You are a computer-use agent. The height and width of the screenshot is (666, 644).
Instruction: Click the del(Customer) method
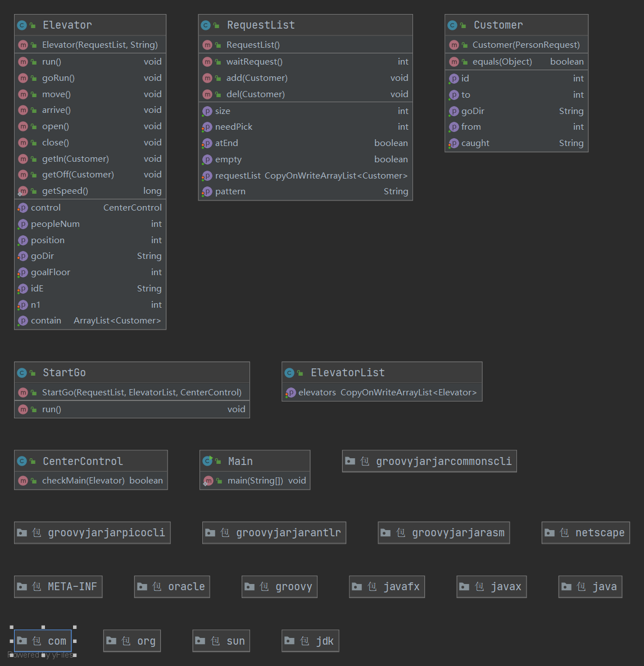pos(305,94)
